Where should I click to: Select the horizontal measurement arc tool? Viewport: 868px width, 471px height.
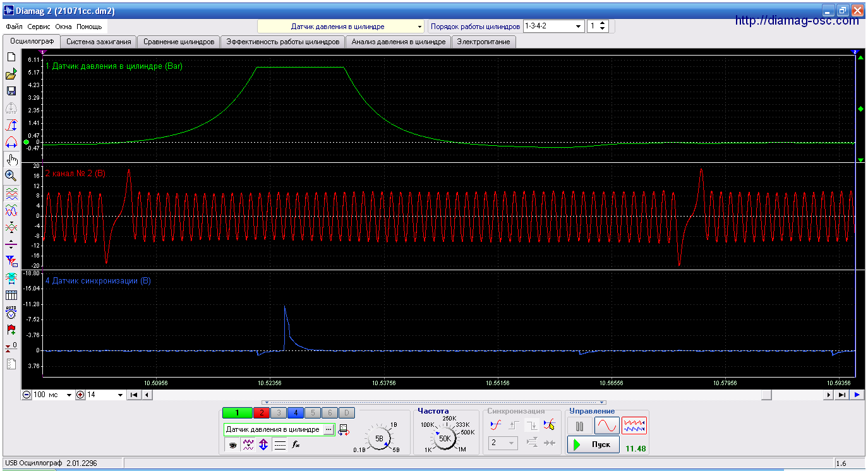11,141
